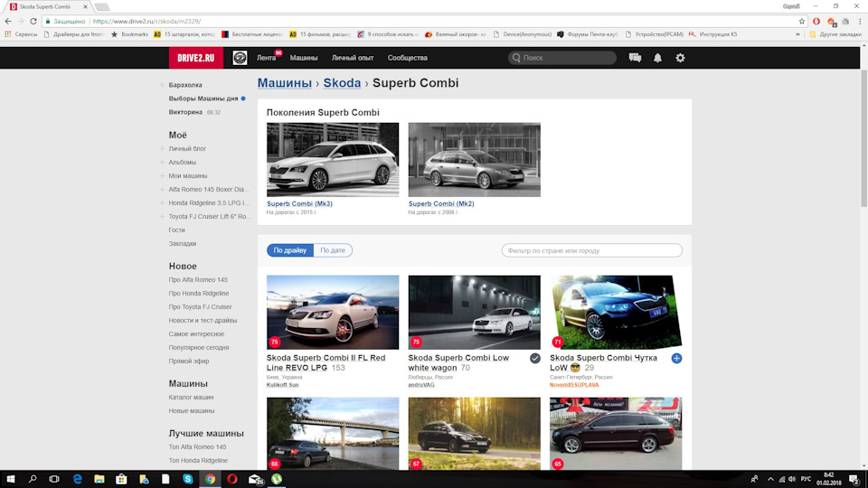Screen dimensions: 868x488
Task: Show more bookmarks chevron in bookmarks bar
Action: pos(797,34)
